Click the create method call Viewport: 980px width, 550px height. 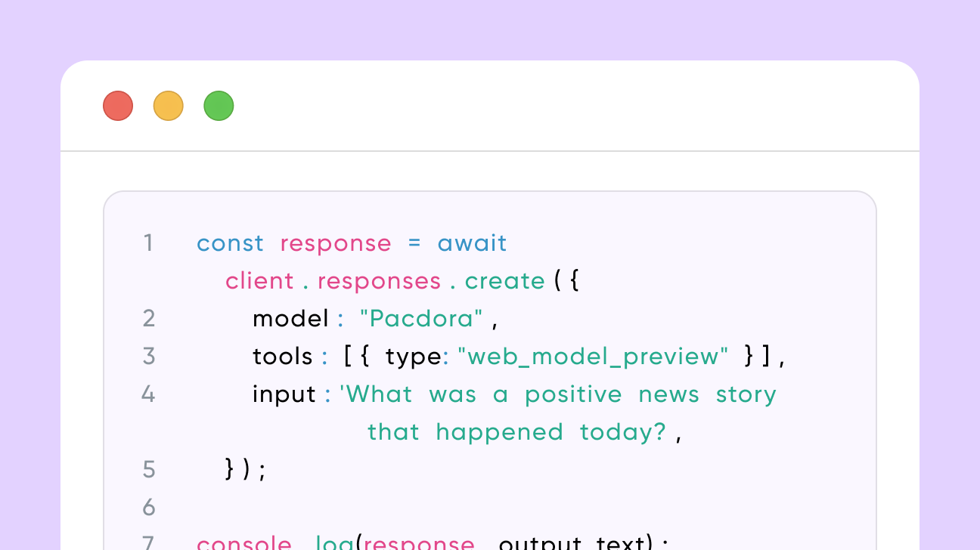click(x=505, y=280)
